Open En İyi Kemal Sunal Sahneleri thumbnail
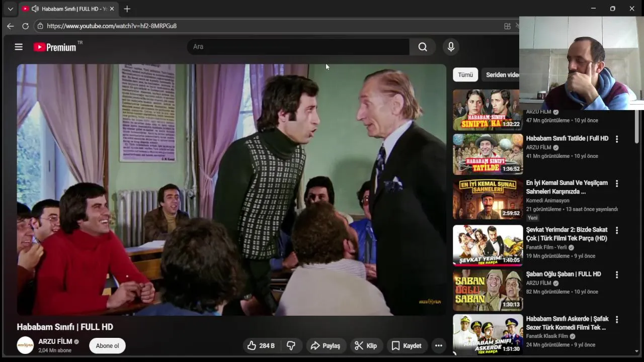 (488, 199)
